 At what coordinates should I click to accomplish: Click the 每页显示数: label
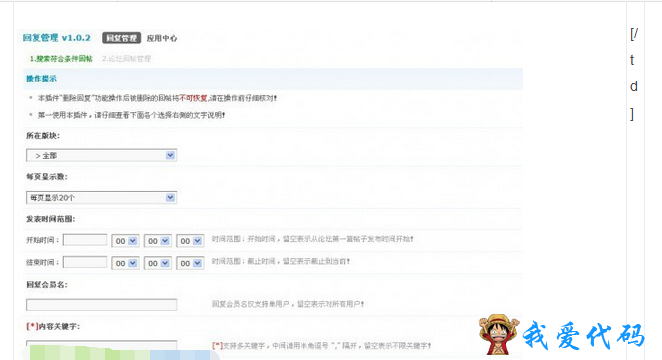click(x=47, y=176)
